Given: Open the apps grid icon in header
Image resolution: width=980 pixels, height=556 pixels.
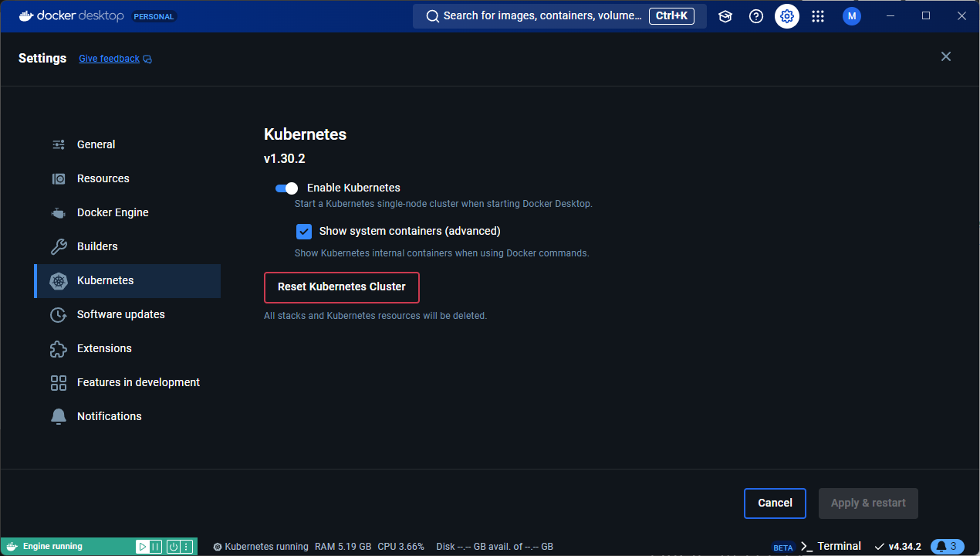Looking at the screenshot, I should [818, 16].
